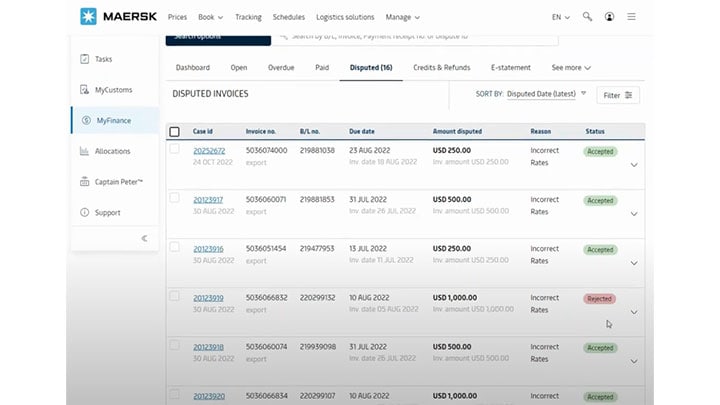This screenshot has width=720, height=405.
Task: Click the Allocations chart icon
Action: (84, 151)
